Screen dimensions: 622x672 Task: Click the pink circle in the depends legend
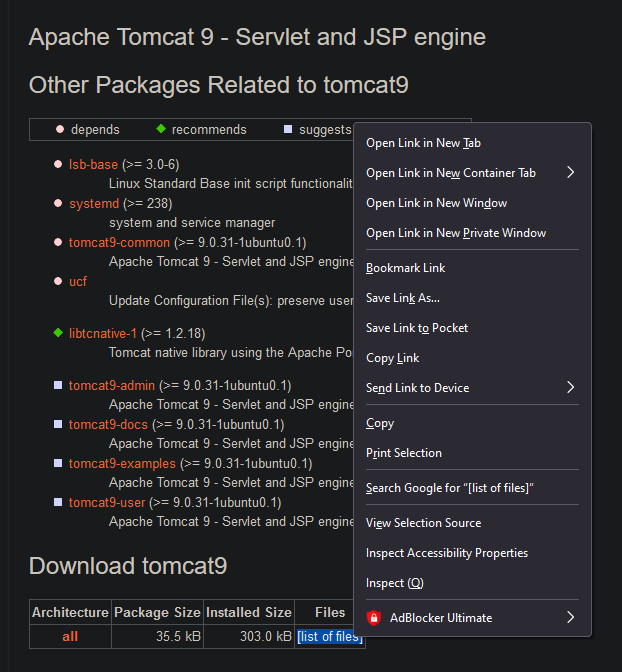click(60, 129)
